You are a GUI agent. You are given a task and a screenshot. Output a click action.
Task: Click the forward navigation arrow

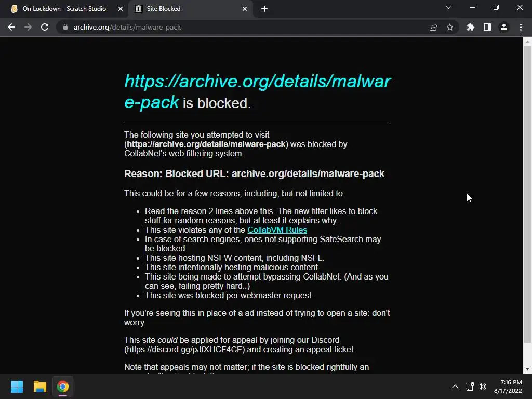(28, 27)
